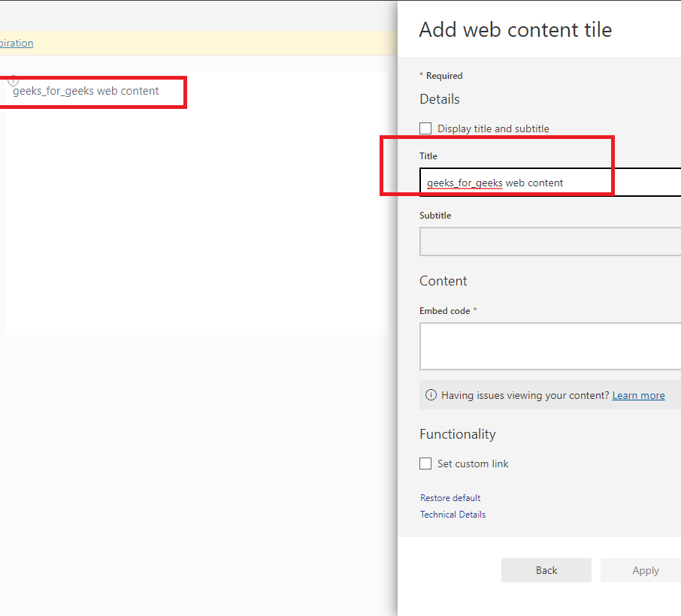Click the 'Functionality' section heading

[x=457, y=434]
